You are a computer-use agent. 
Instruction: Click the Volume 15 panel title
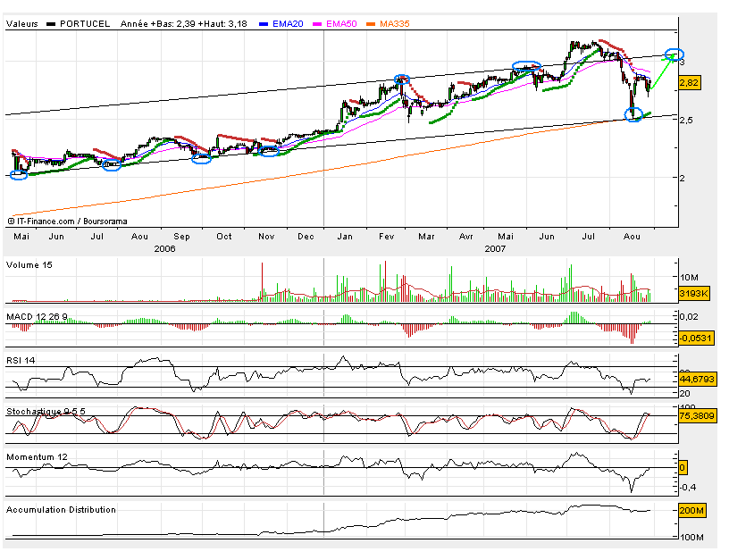pos(29,265)
